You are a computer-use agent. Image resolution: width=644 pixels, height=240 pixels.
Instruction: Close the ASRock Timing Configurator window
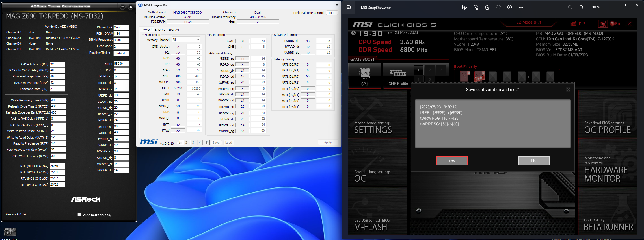[x=131, y=7]
